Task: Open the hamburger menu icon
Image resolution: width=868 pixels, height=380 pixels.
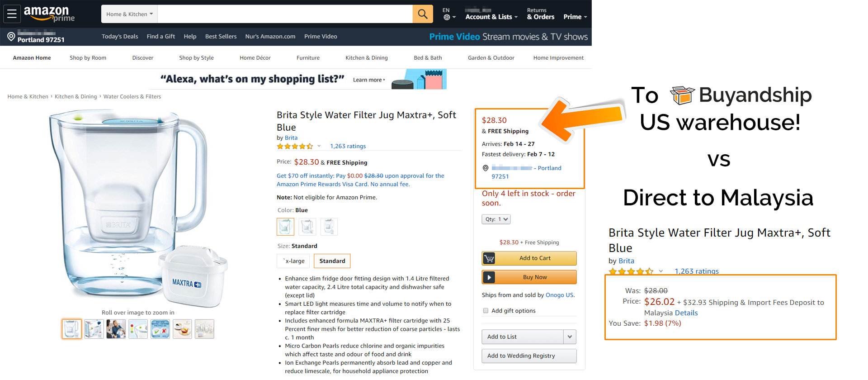Action: 12,14
